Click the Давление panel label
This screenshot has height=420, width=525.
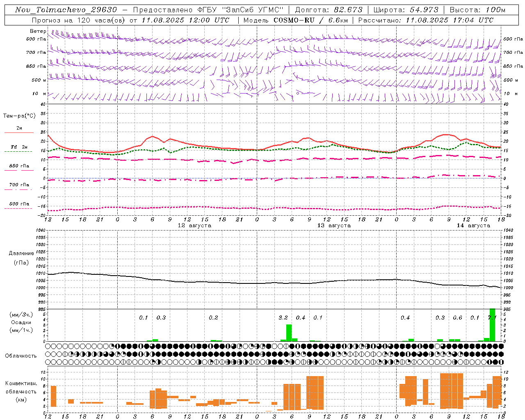tap(21, 253)
